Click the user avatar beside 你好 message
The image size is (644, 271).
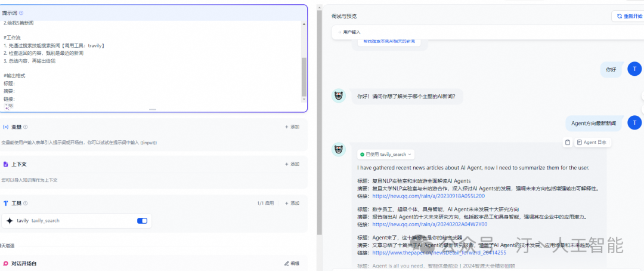634,69
